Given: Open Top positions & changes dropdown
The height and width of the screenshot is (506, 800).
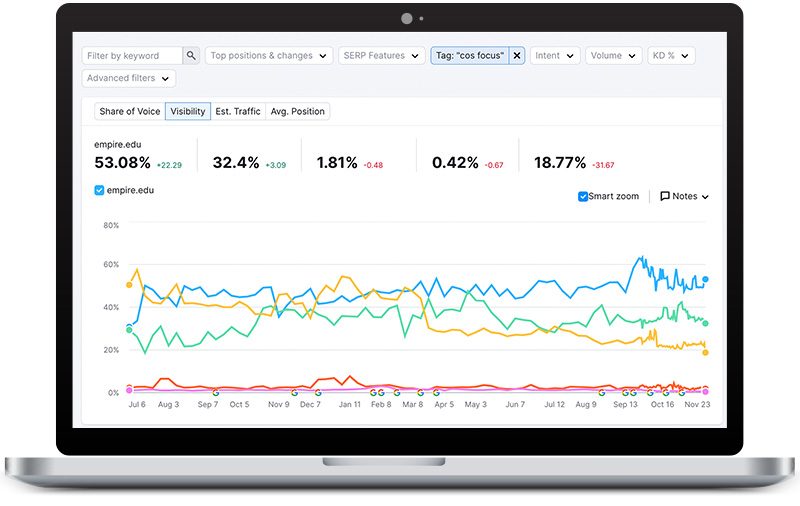Looking at the screenshot, I should click(x=268, y=56).
